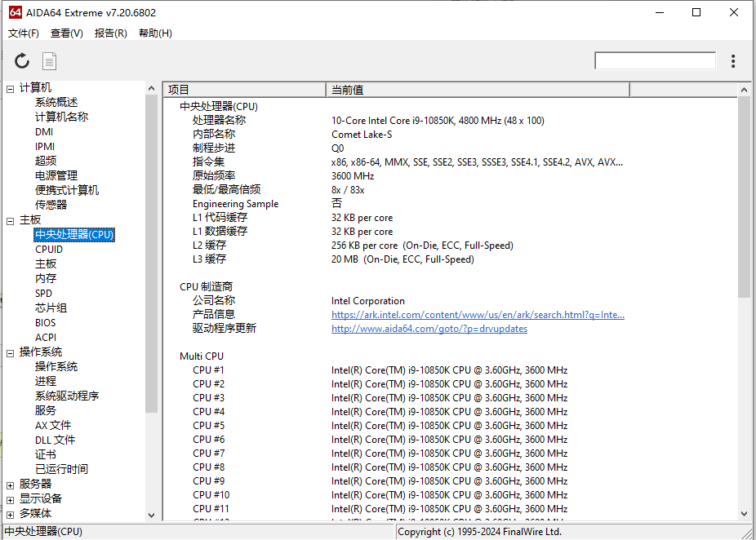Open the 证书 tree item

(46, 454)
